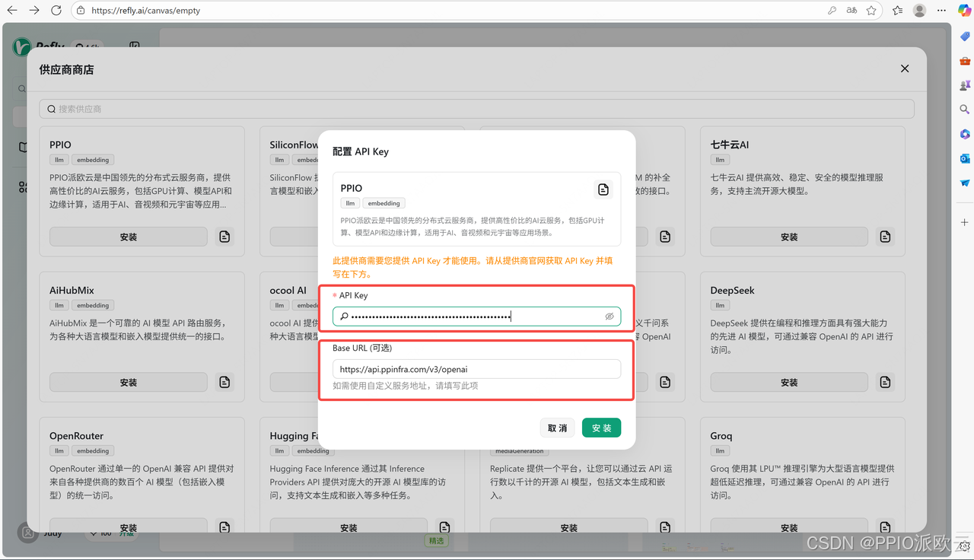The height and width of the screenshot is (560, 974).
Task: Open document icon on AiHubMix card
Action: pos(224,382)
